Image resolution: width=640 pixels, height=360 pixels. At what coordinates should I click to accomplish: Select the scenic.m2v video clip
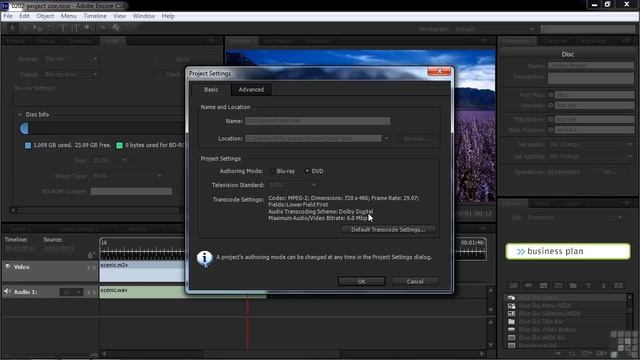point(142,271)
